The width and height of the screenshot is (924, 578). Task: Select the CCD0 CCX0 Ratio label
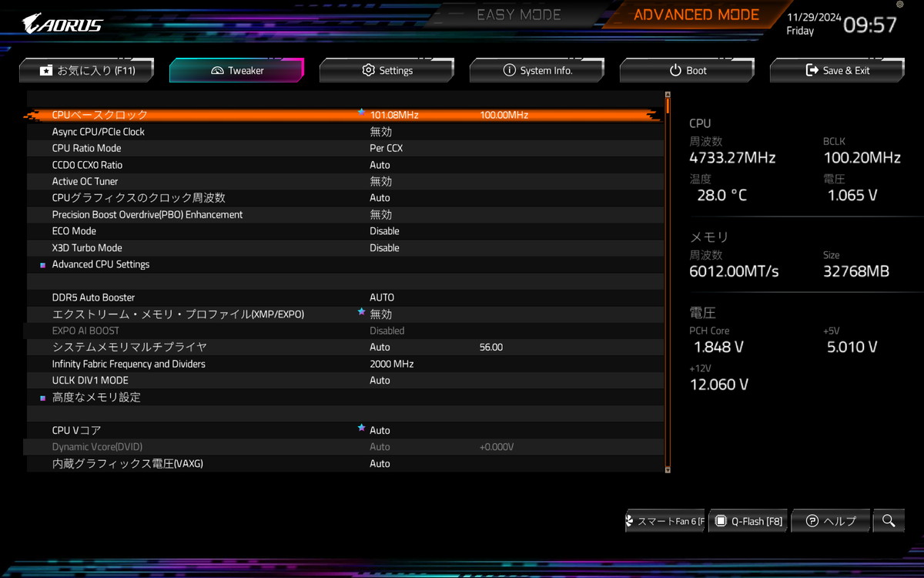click(87, 165)
